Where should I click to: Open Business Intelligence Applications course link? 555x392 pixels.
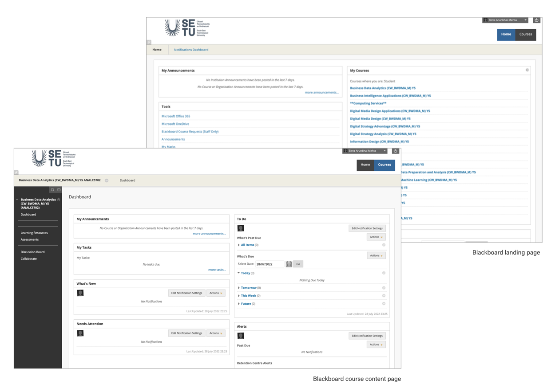[x=390, y=96]
